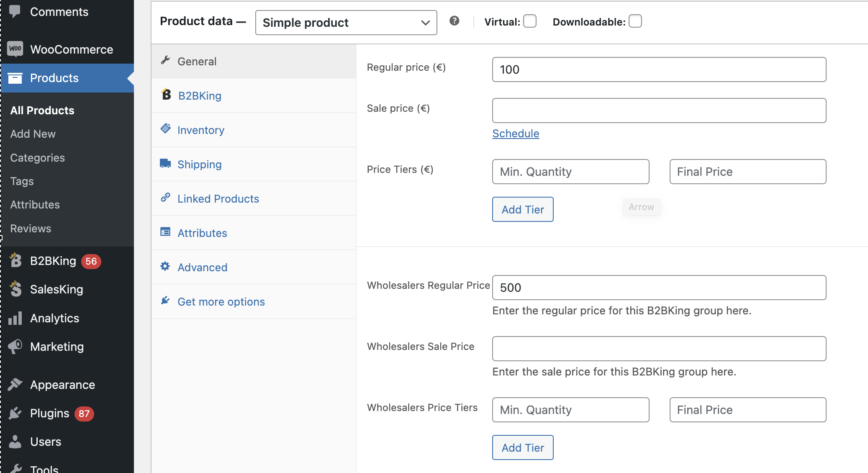
Task: Click Wholesalers Price Tiers Final Price field
Action: (x=748, y=410)
